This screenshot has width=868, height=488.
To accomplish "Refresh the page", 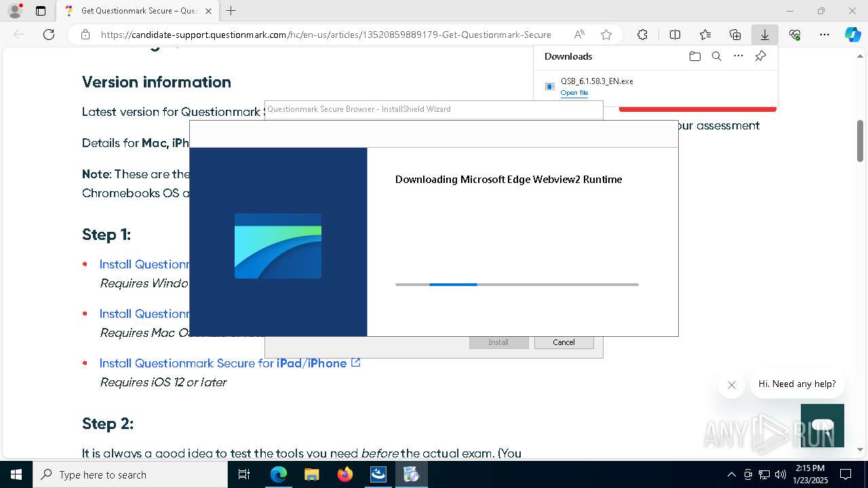I will (x=49, y=35).
